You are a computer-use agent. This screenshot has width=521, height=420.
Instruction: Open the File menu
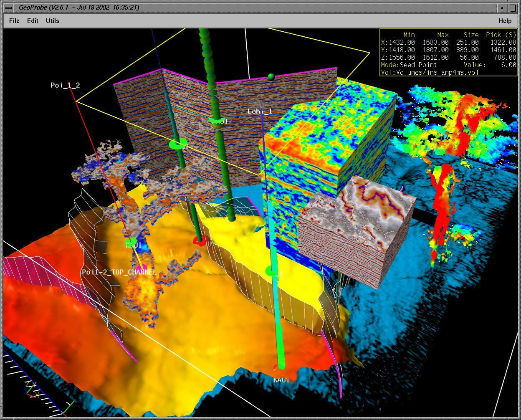14,21
